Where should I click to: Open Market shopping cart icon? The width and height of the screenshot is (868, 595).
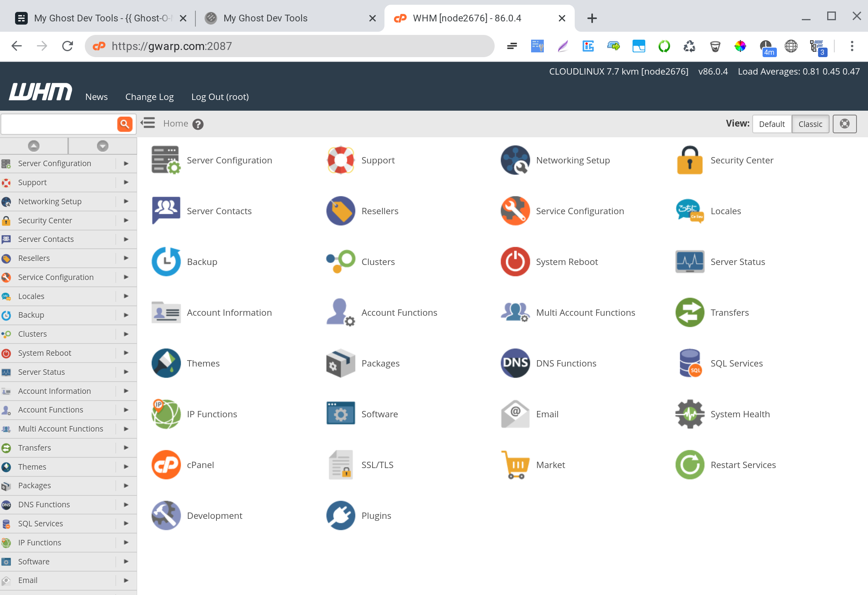click(515, 465)
